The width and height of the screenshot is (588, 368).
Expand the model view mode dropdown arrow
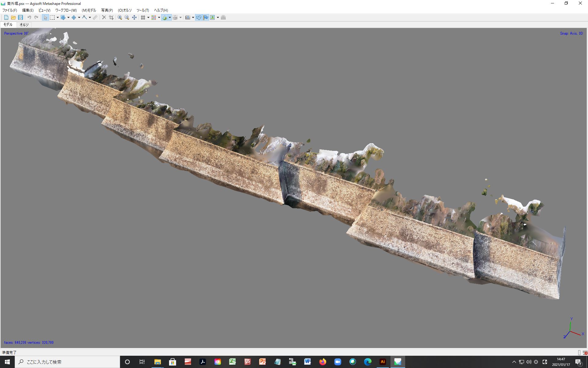tap(170, 17)
